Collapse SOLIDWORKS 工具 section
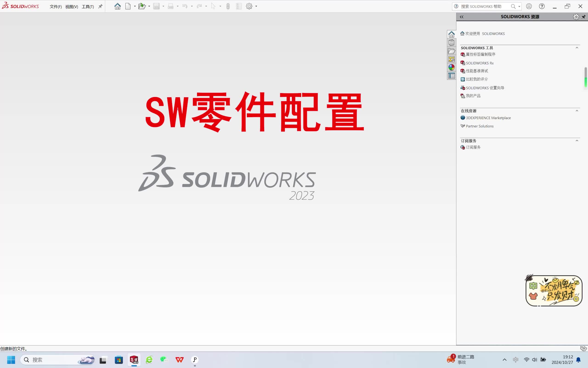The image size is (588, 368). pyautogui.click(x=577, y=48)
